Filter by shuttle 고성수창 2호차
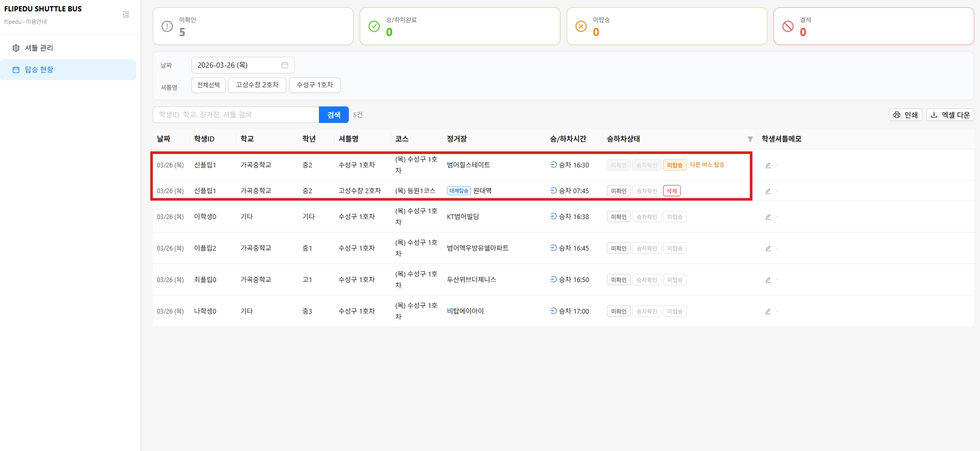 coord(257,85)
